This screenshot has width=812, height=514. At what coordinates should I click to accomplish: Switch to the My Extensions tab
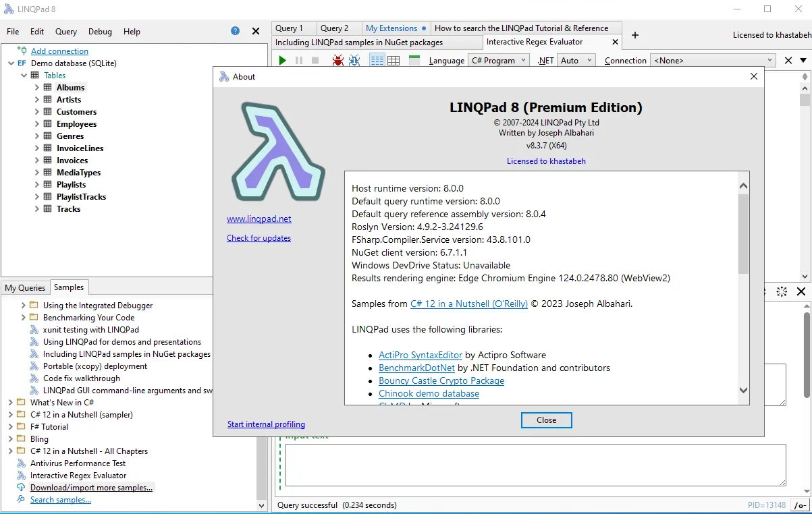[396, 28]
